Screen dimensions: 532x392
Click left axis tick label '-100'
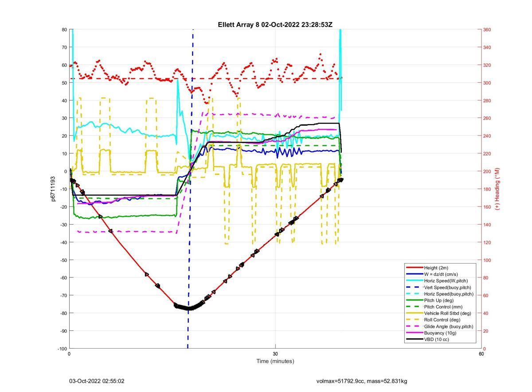coord(62,349)
